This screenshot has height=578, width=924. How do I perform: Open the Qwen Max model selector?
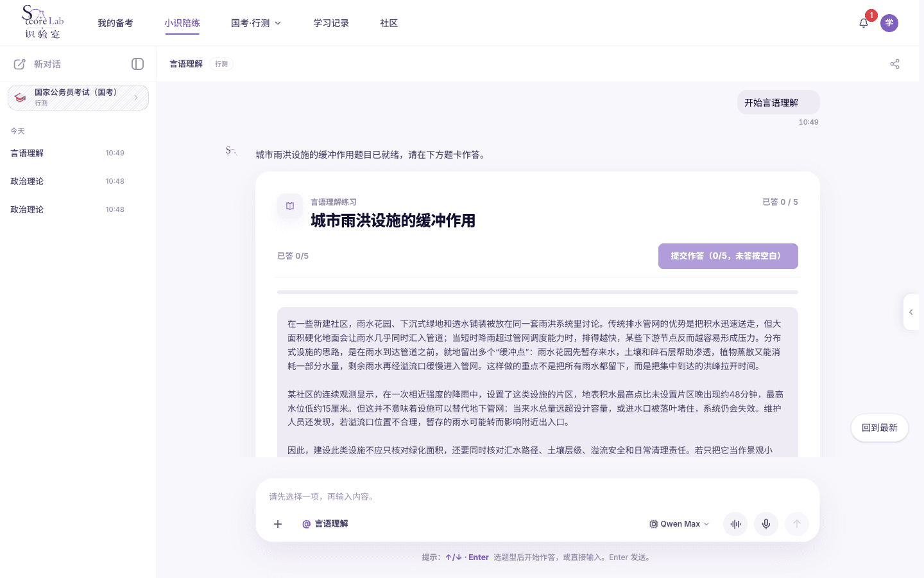(x=680, y=524)
